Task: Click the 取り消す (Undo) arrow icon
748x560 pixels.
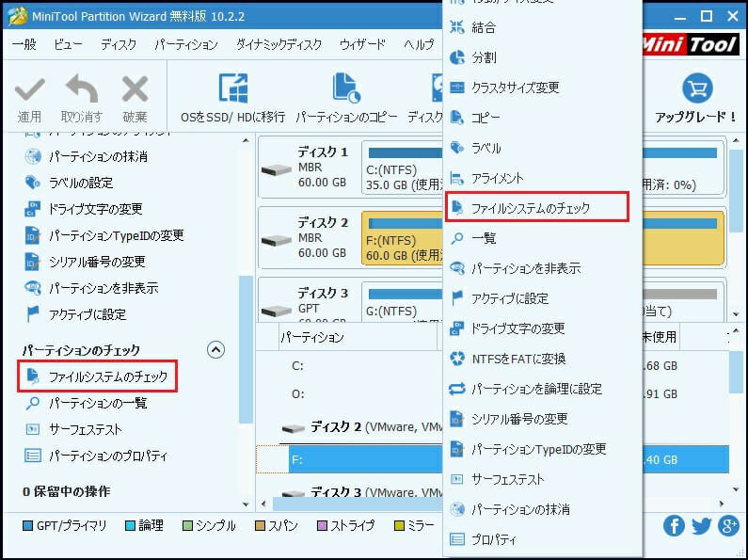Action: (x=82, y=88)
